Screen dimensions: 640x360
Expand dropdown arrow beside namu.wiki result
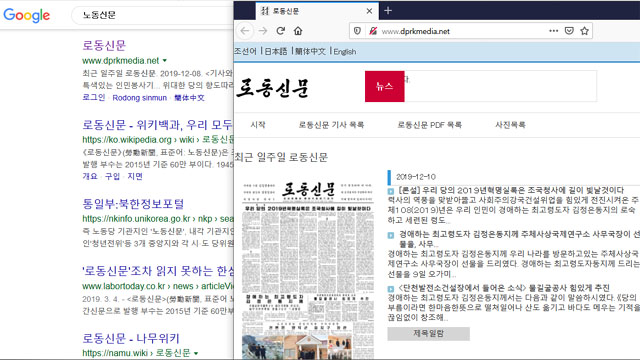tap(196, 353)
